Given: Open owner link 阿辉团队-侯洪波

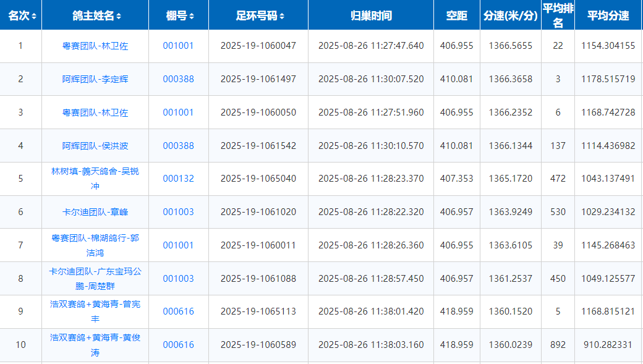Looking at the screenshot, I should [95, 146].
